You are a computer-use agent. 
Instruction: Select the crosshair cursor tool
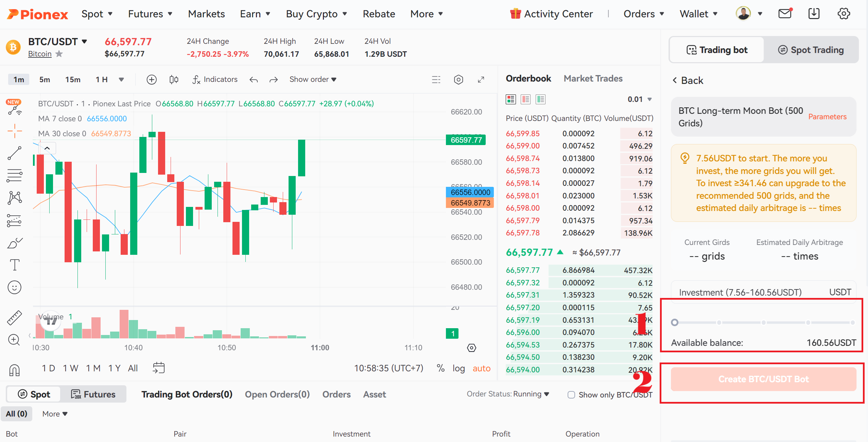click(15, 131)
